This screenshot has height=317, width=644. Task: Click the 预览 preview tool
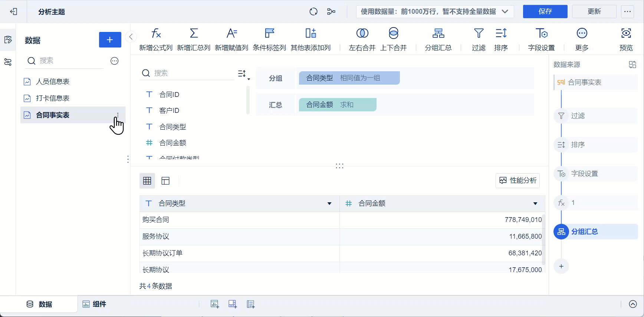626,39
